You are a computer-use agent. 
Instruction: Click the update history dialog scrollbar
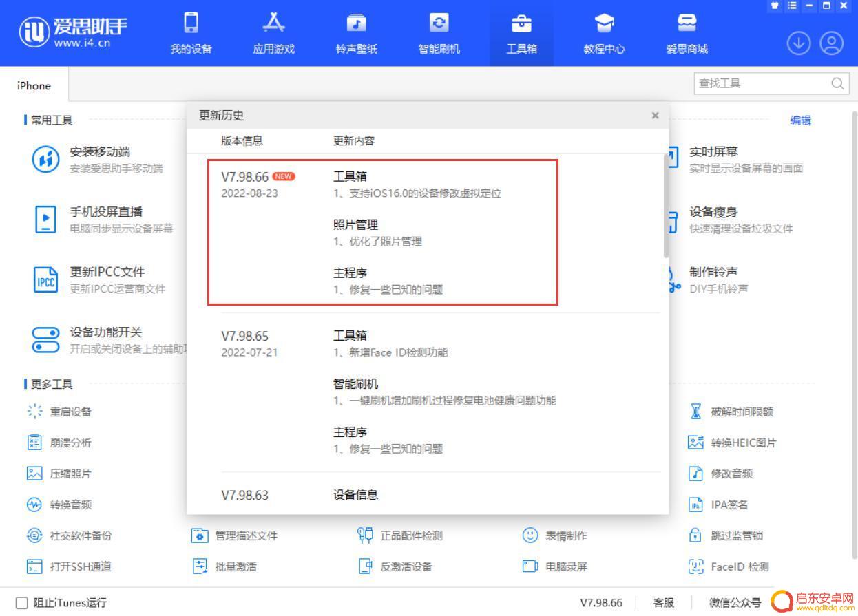tap(666, 205)
